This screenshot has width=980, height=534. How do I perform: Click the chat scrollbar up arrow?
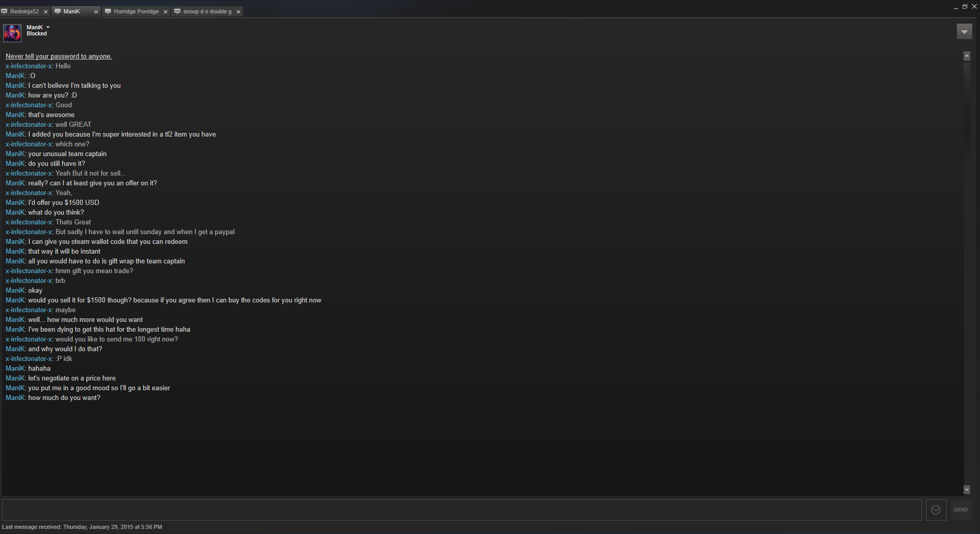967,55
